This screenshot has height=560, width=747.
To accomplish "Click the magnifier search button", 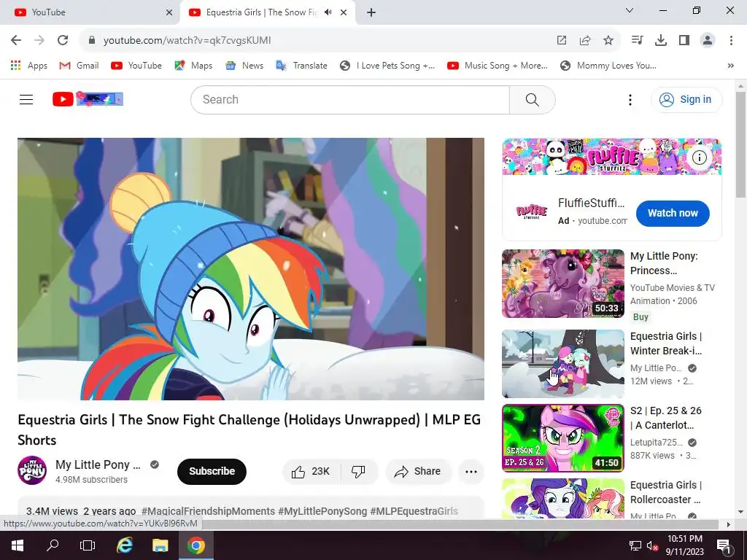I will click(x=532, y=99).
